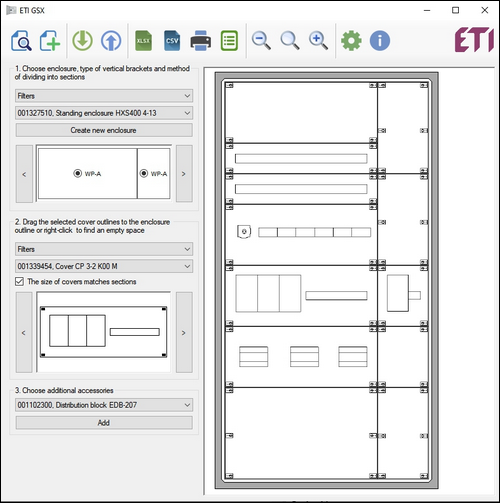Click the blue upload arrow icon
500x503 pixels.
tap(111, 41)
